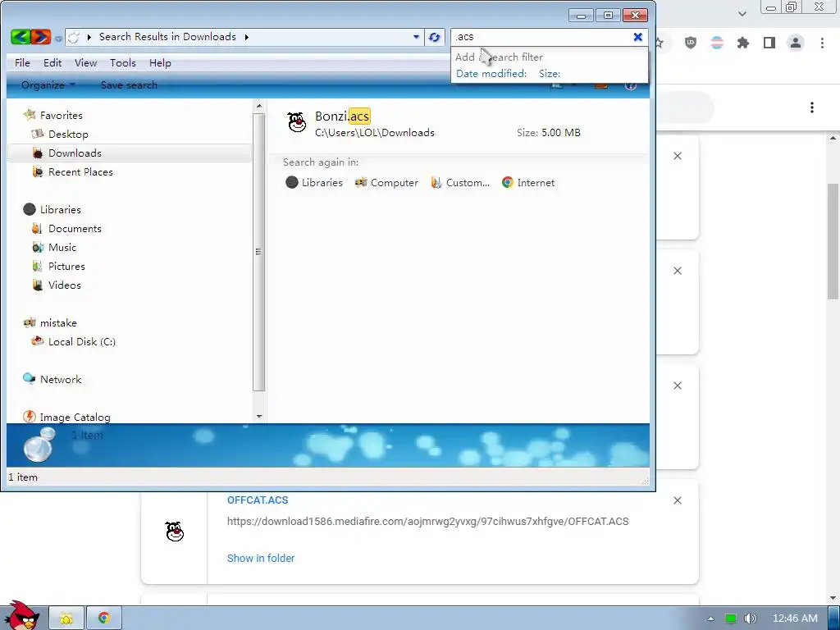
Task: Select Favorites in the navigation pane
Action: 61,115
